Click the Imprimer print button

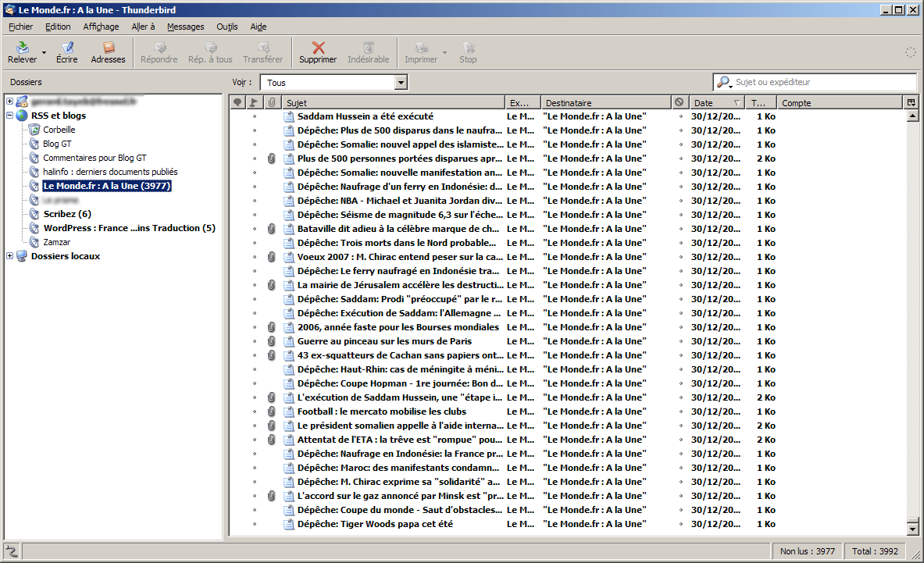(421, 52)
